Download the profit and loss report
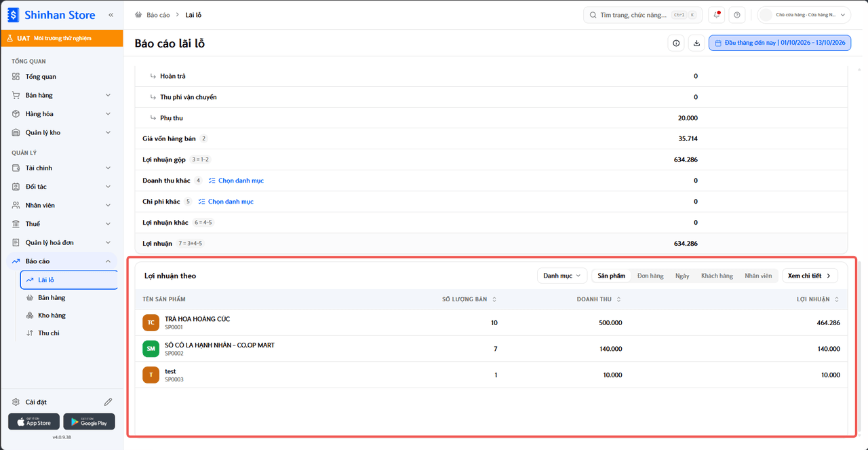868x450 pixels. pyautogui.click(x=696, y=43)
